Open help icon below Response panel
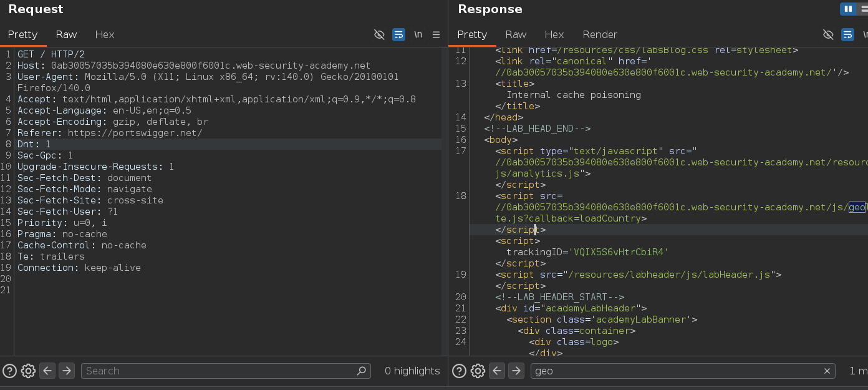The width and height of the screenshot is (868, 390). pos(459,371)
